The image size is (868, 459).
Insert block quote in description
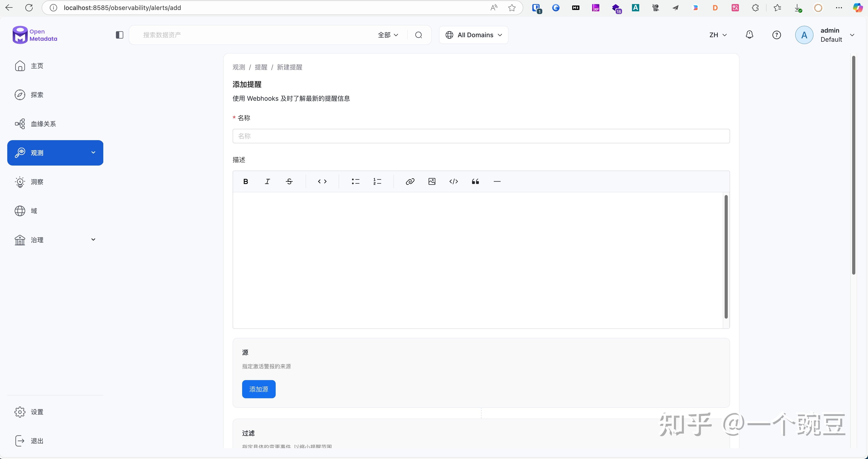(475, 181)
